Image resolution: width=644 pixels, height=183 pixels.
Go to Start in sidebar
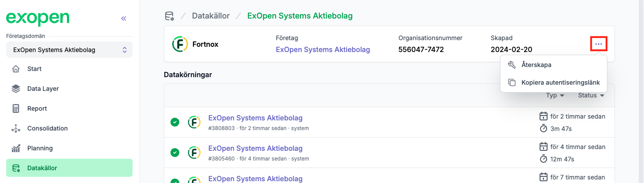click(69, 69)
